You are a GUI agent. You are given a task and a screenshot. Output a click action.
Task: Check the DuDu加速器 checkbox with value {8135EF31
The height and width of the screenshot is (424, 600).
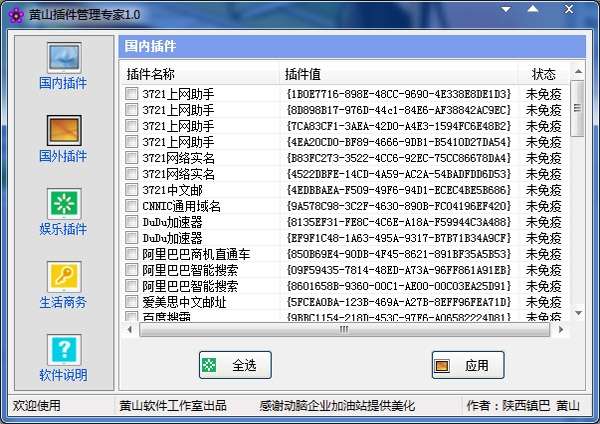pos(132,222)
